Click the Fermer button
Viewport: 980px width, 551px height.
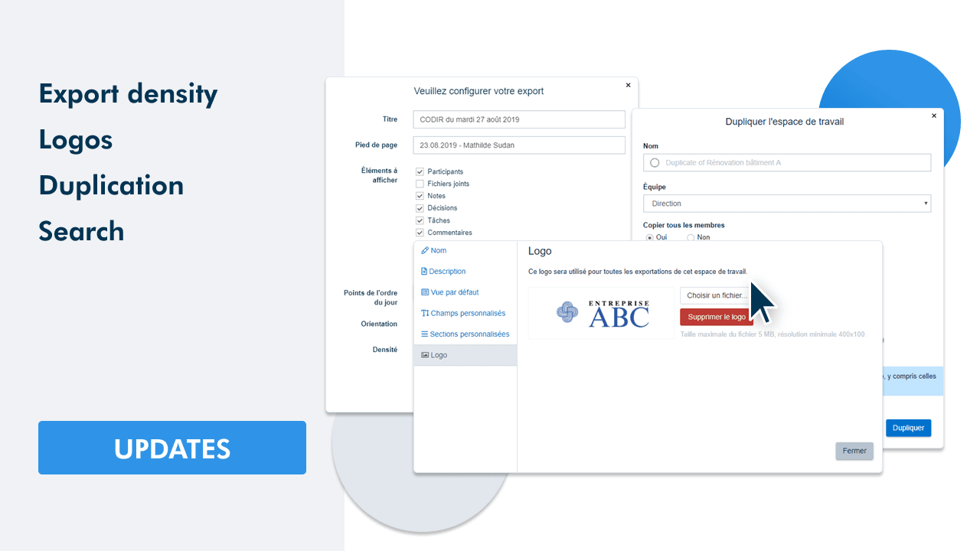click(x=854, y=451)
